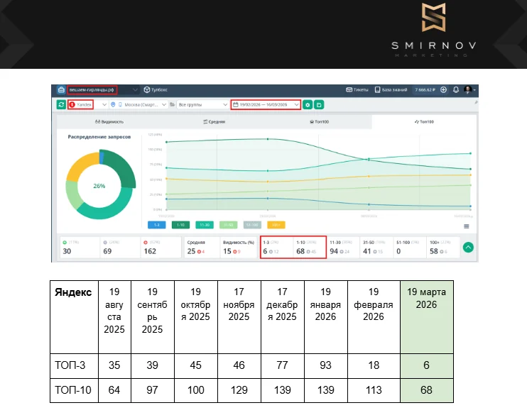527x420 pixels.
Task: Click the green settings gear button
Action: click(308, 104)
